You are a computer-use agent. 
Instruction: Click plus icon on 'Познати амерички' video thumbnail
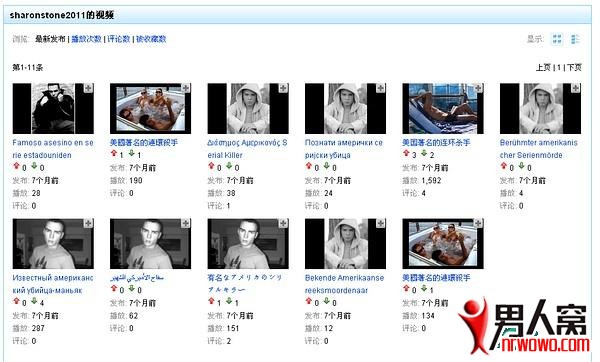point(380,88)
